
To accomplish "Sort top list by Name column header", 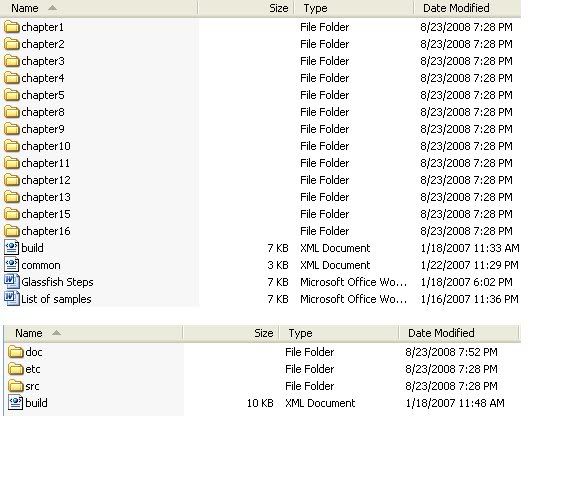I will point(99,8).
